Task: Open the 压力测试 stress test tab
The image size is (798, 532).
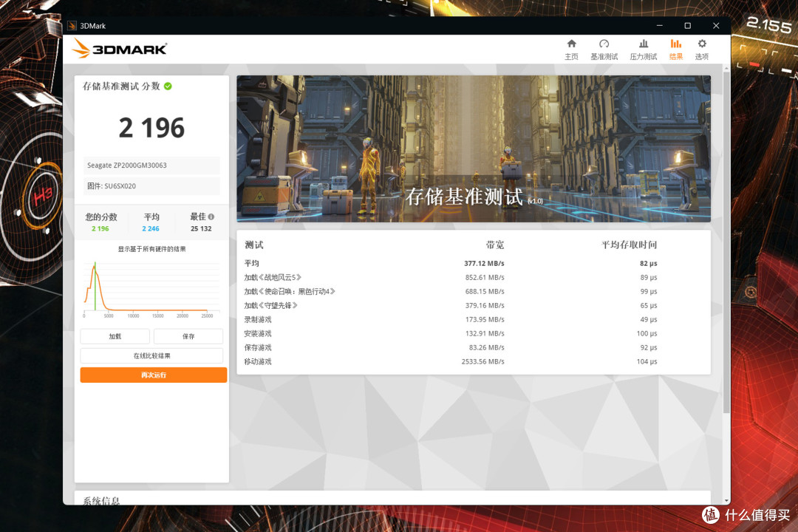Action: tap(644, 50)
